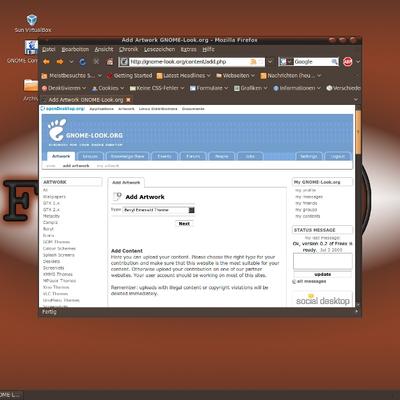
Task: Expand the Webseiten bookmark folder
Action: pos(235,76)
